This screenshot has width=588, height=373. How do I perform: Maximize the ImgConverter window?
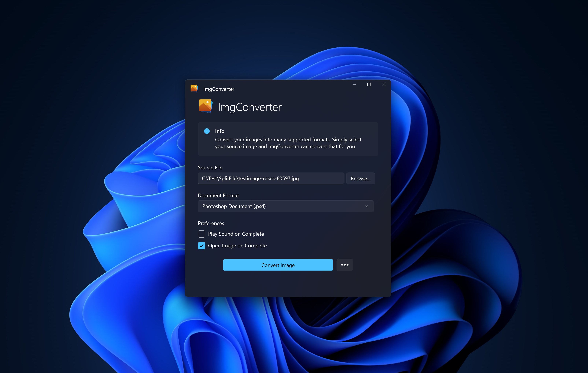pyautogui.click(x=369, y=85)
